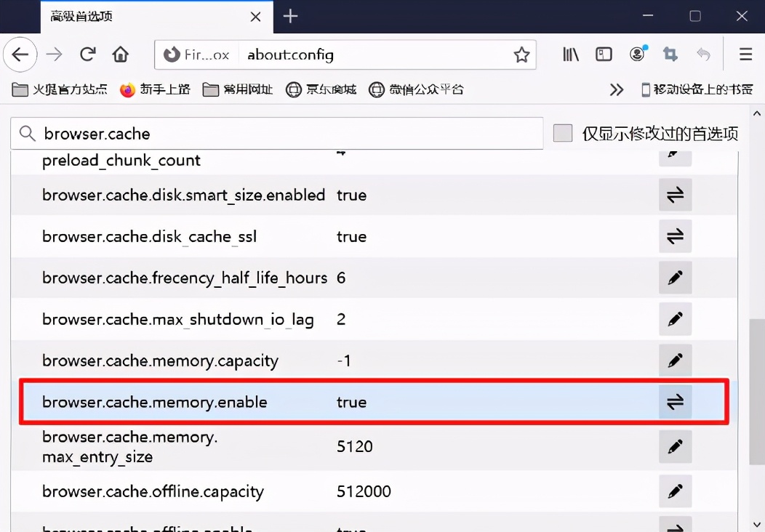Click the value 5120
The height and width of the screenshot is (532, 765).
pyautogui.click(x=355, y=447)
